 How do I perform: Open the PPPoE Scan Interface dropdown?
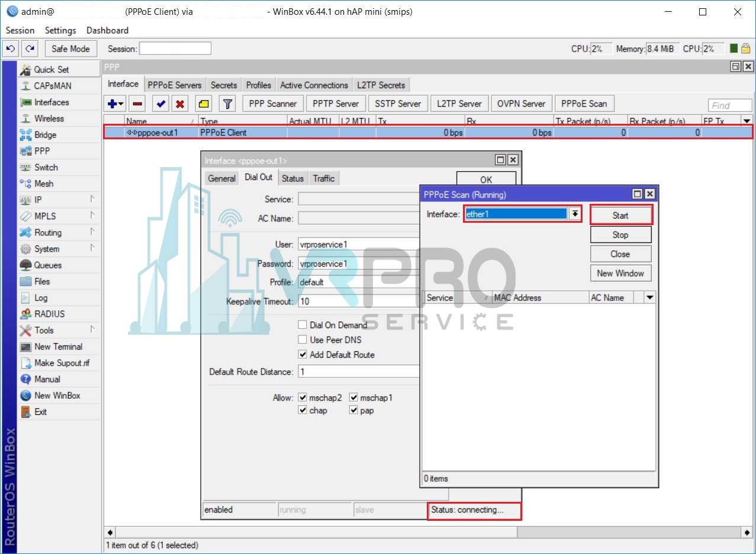(x=574, y=214)
